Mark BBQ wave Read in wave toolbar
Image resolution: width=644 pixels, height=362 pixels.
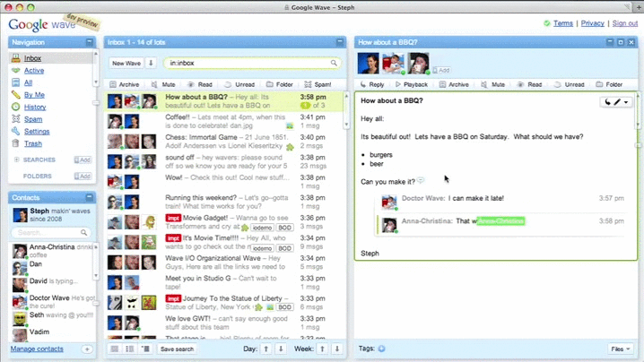529,84
